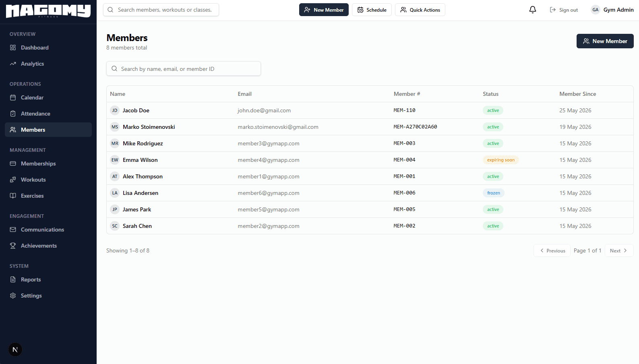Open the Workouts section
This screenshot has height=364, width=639.
[48, 180]
